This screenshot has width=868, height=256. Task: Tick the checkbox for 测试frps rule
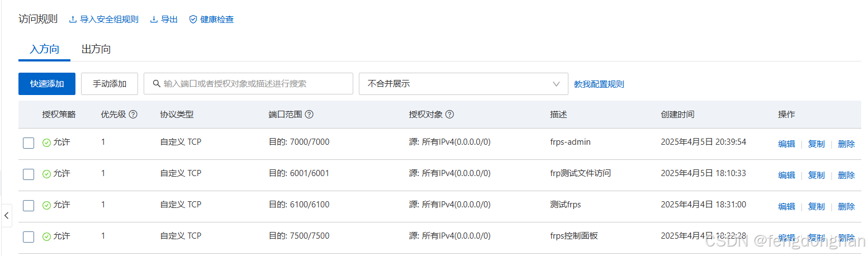(29, 206)
